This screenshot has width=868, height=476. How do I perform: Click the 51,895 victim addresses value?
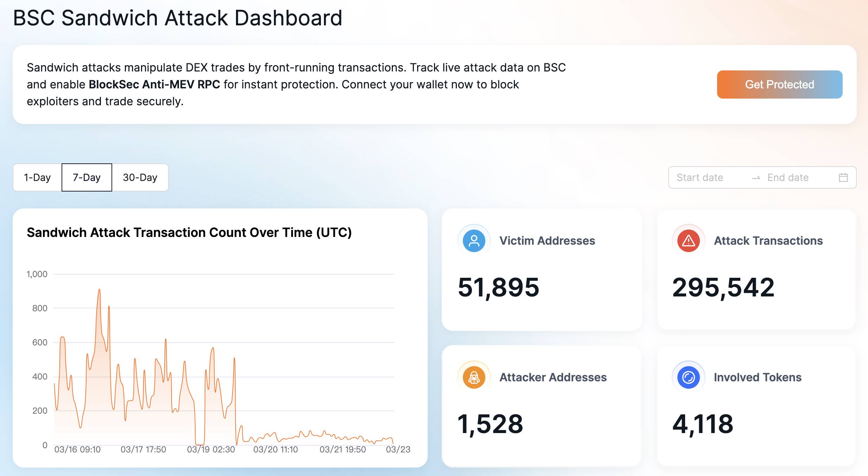click(x=498, y=287)
